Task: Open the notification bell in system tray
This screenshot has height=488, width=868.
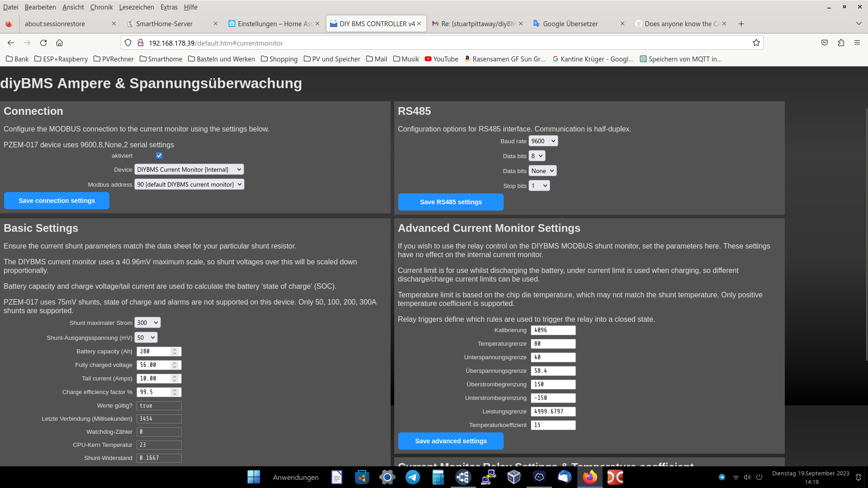Action: tap(858, 476)
